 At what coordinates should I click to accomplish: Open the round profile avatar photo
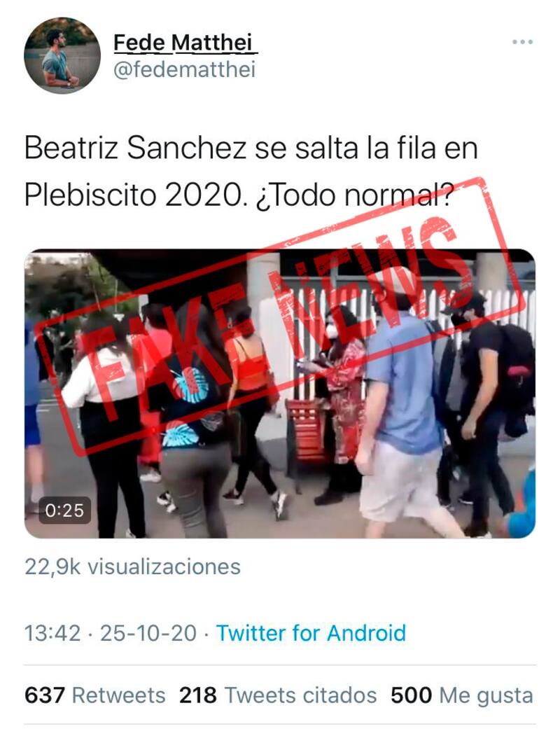click(62, 55)
